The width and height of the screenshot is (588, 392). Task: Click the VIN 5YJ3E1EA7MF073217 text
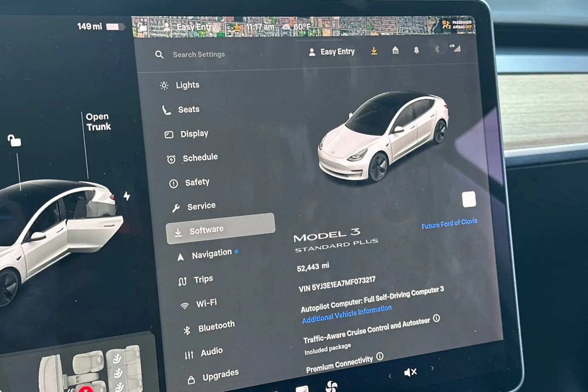(x=337, y=284)
